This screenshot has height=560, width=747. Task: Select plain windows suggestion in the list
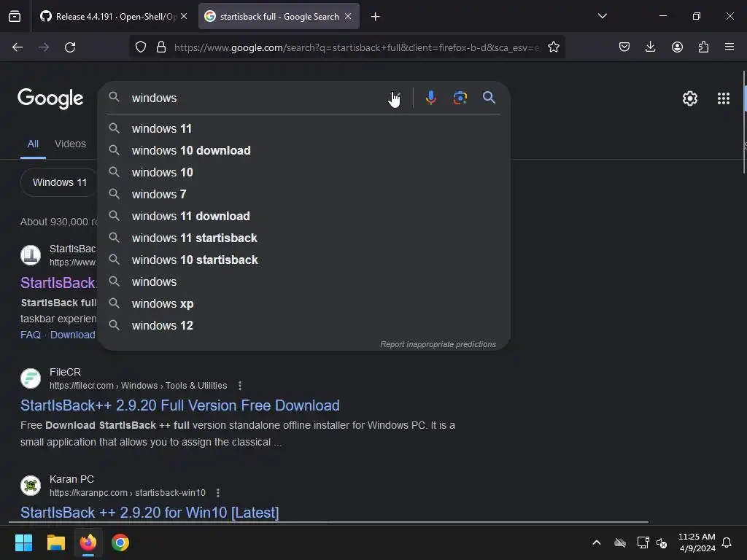304,282
